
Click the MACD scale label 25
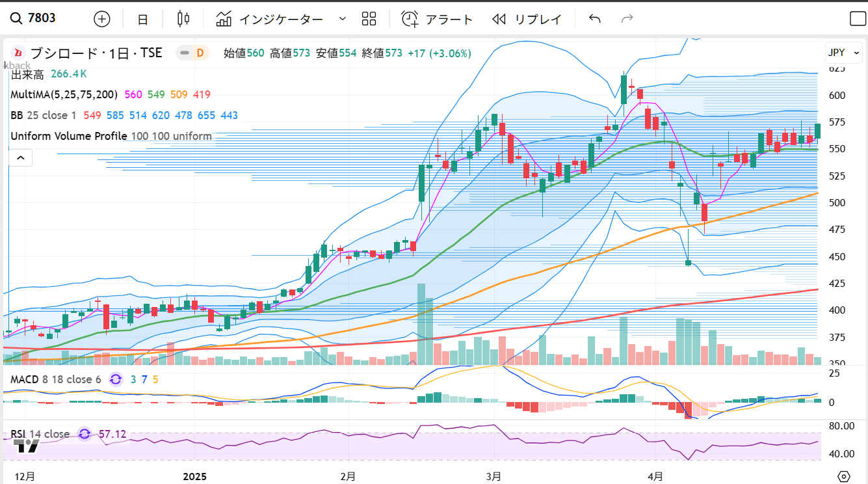pyautogui.click(x=834, y=373)
